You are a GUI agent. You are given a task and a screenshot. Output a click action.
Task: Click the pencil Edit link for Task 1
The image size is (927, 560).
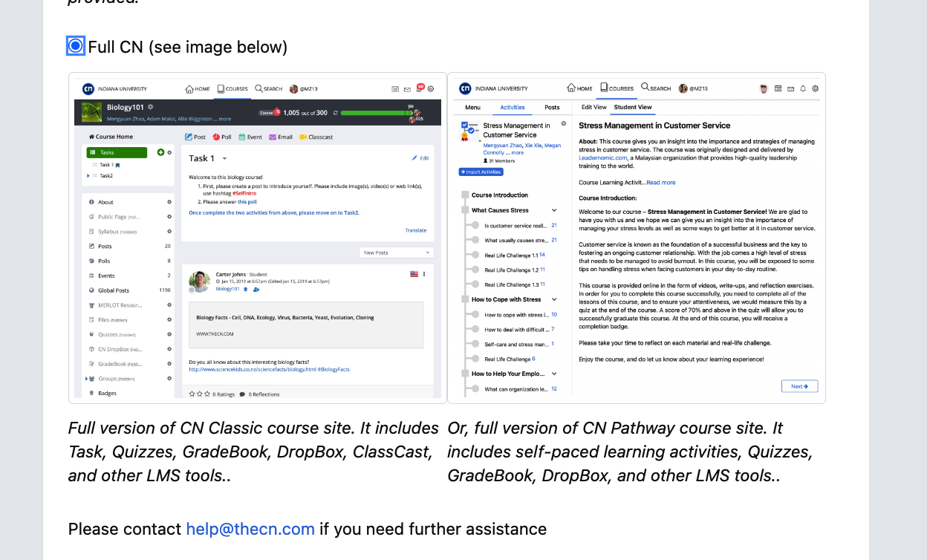(420, 158)
